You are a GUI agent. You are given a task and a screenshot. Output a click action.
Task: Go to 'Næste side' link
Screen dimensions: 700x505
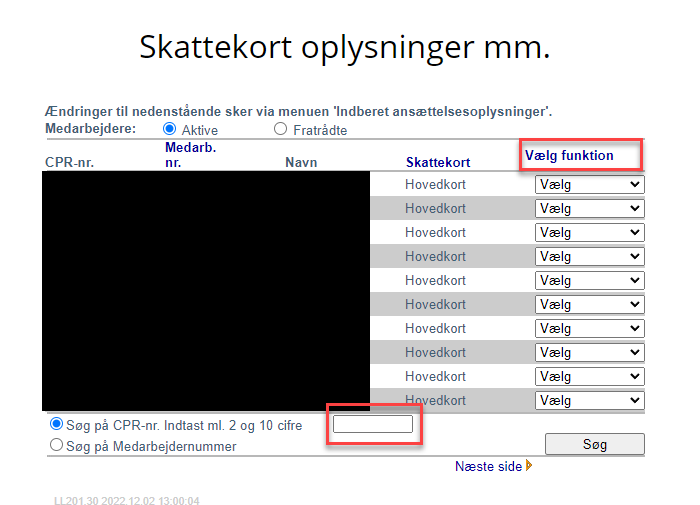(488, 466)
